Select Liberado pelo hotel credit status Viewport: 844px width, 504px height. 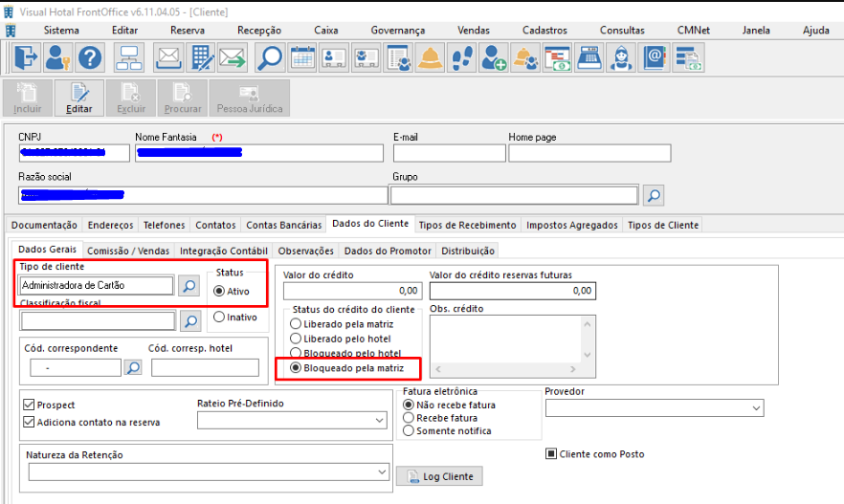pyautogui.click(x=296, y=339)
